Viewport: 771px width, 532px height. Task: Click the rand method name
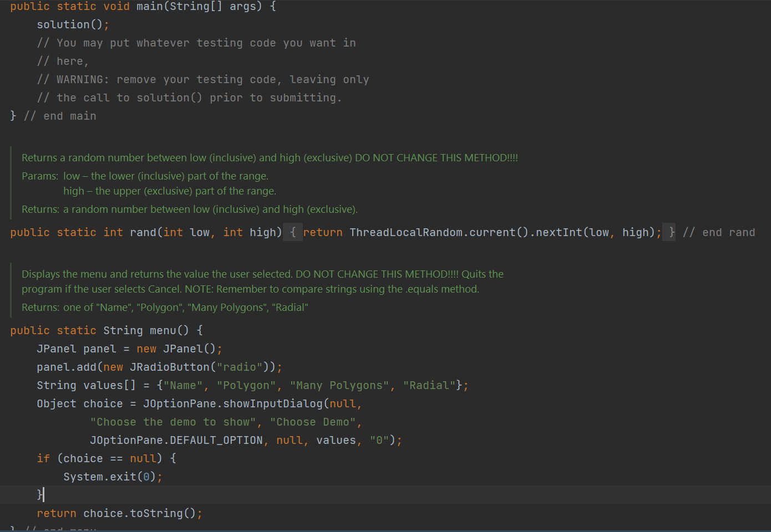143,232
